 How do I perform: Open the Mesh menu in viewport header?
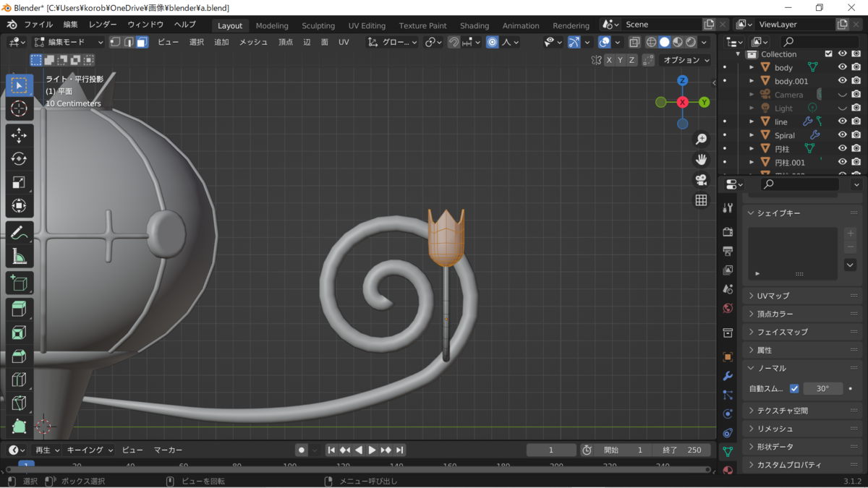click(254, 42)
